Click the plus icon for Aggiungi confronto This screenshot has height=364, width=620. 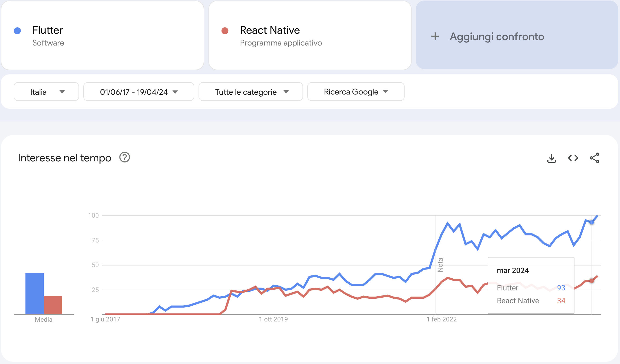click(x=435, y=36)
